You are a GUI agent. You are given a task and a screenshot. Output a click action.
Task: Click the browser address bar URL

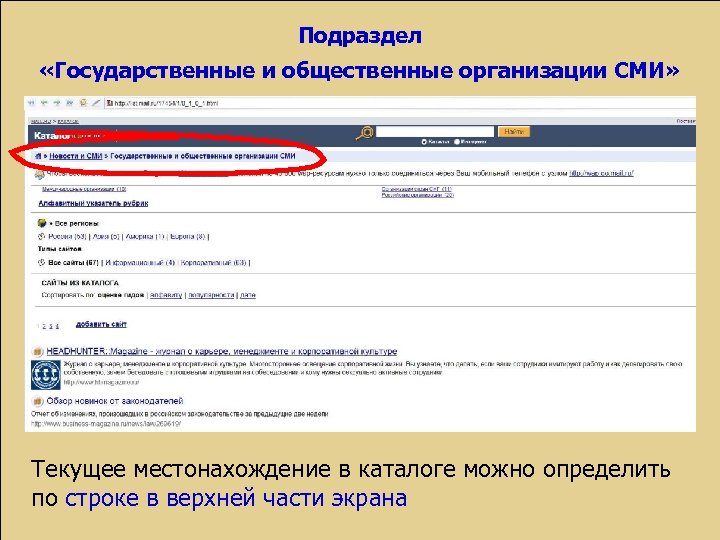pos(166,103)
